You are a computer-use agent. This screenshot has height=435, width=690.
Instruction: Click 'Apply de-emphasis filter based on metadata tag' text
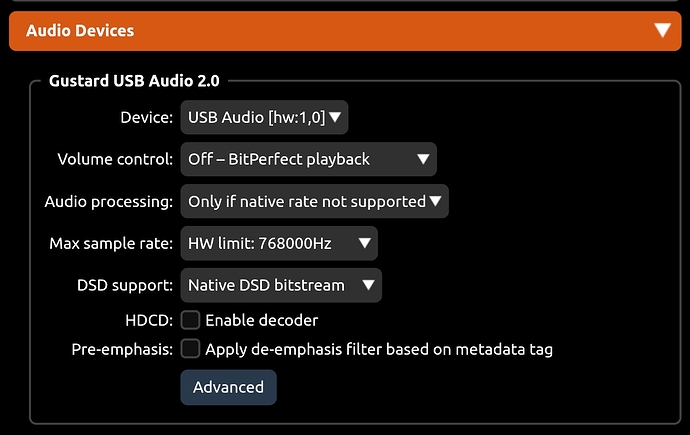[379, 349]
